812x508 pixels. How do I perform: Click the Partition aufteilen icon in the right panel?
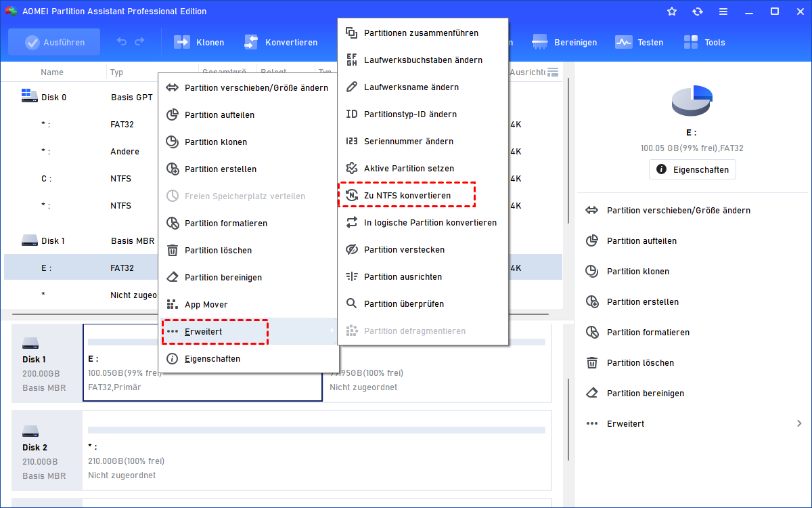592,240
